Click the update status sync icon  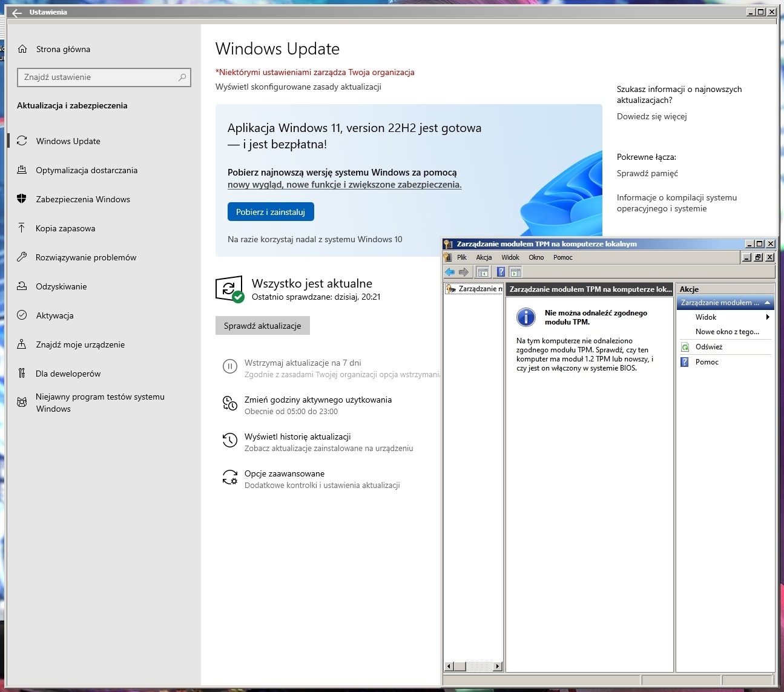[x=229, y=289]
